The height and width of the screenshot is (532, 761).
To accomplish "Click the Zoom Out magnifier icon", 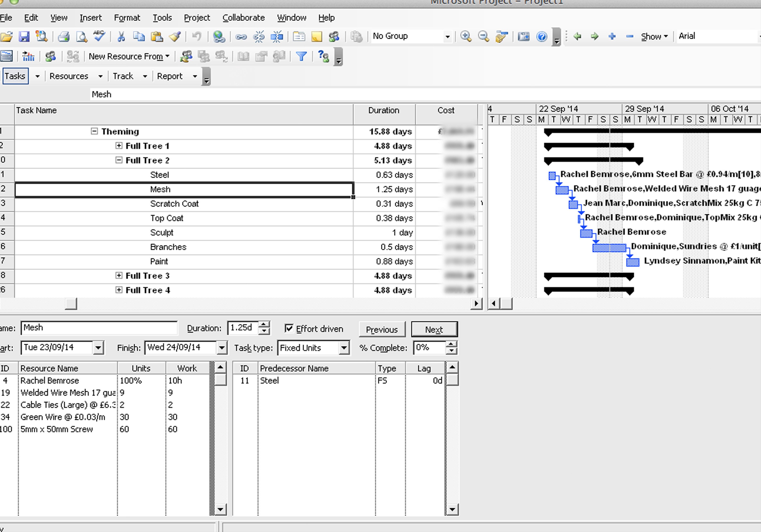I will click(483, 36).
